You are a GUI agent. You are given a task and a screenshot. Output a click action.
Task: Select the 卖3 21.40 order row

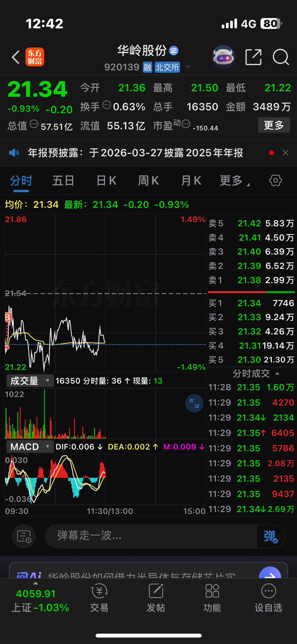pyautogui.click(x=251, y=252)
